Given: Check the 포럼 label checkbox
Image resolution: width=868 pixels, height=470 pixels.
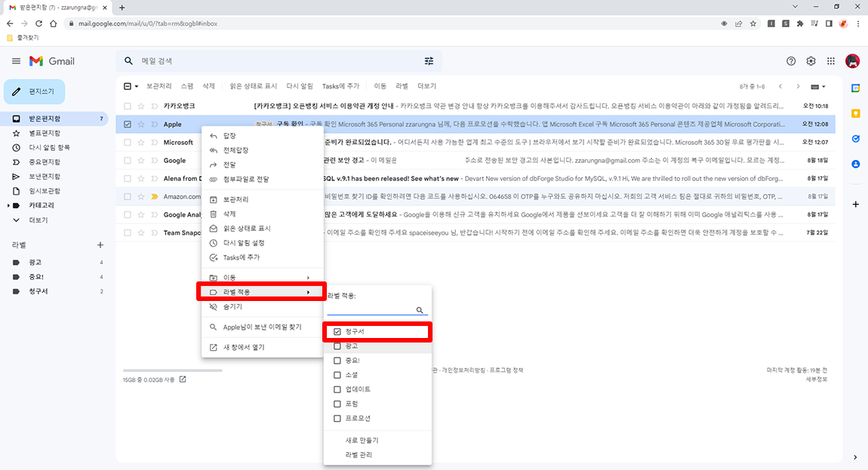Looking at the screenshot, I should coord(337,404).
